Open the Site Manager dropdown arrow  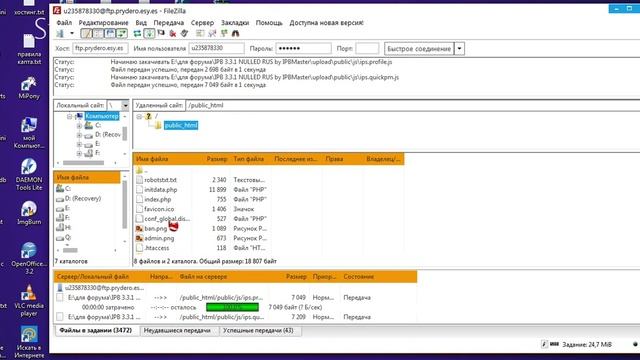point(72,33)
